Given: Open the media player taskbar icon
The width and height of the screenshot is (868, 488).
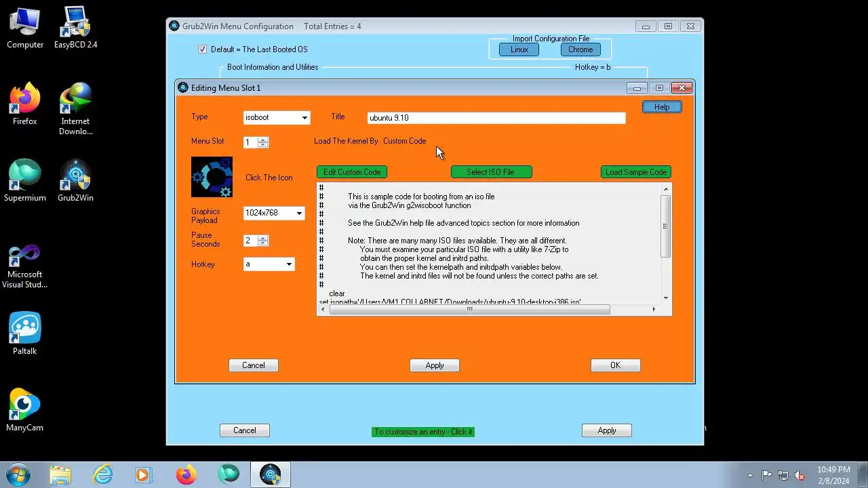Looking at the screenshot, I should coord(144,474).
